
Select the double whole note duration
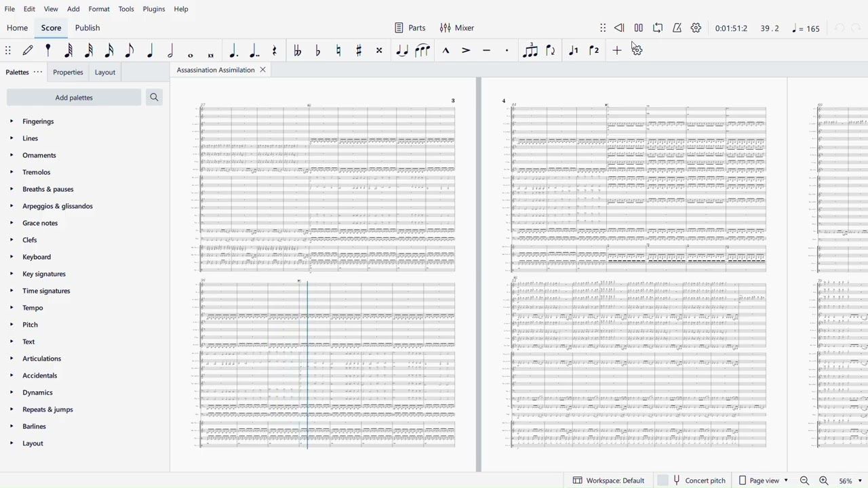[x=211, y=54]
